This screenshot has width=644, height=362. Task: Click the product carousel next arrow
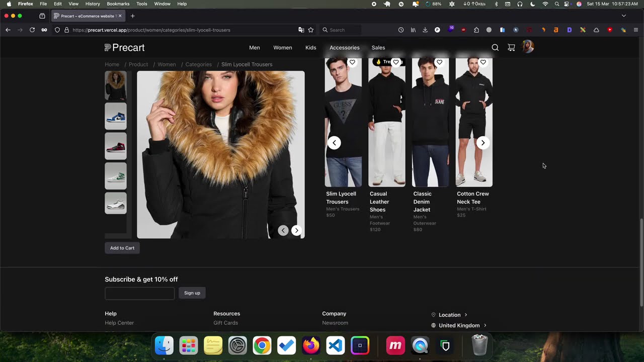pos(482,143)
